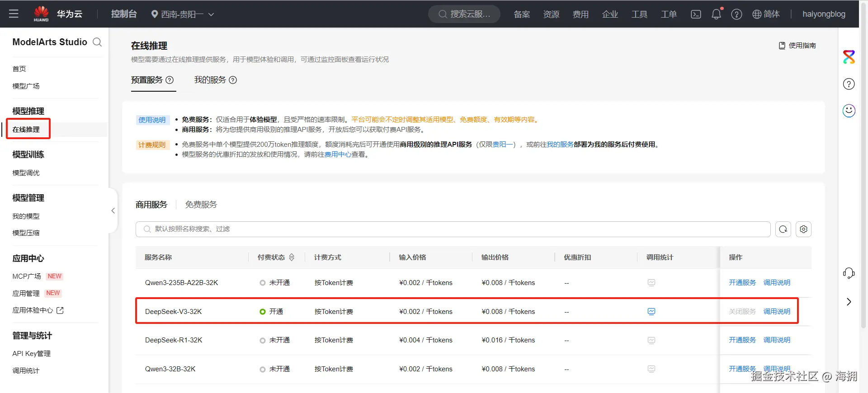Click call statistics icon for Qwen3-235B-A22B-32K

pyautogui.click(x=651, y=283)
